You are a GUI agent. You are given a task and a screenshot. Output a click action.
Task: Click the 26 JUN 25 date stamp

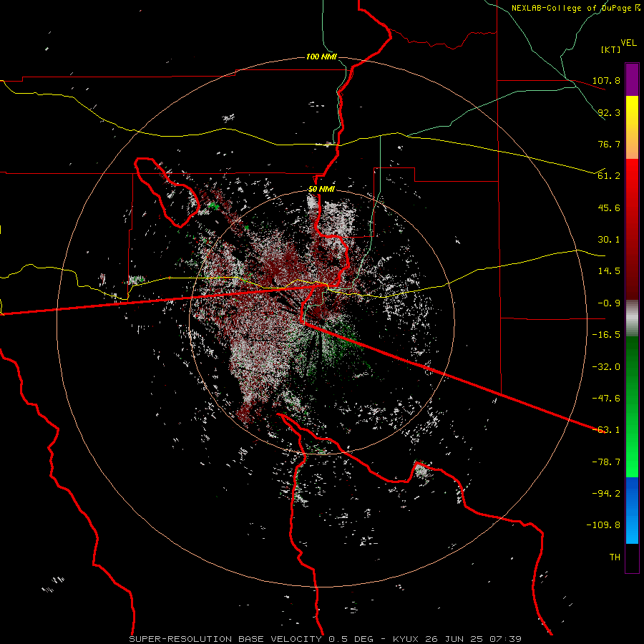coord(453,639)
